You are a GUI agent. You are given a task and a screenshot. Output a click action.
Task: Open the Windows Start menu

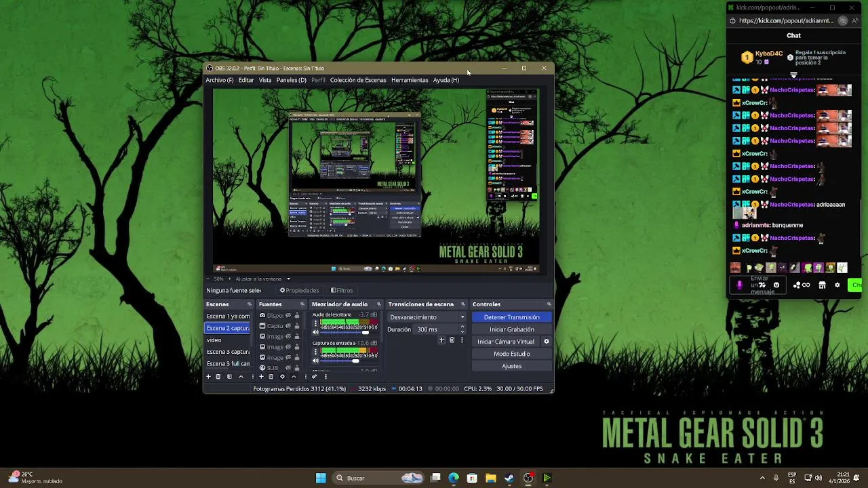coord(321,478)
